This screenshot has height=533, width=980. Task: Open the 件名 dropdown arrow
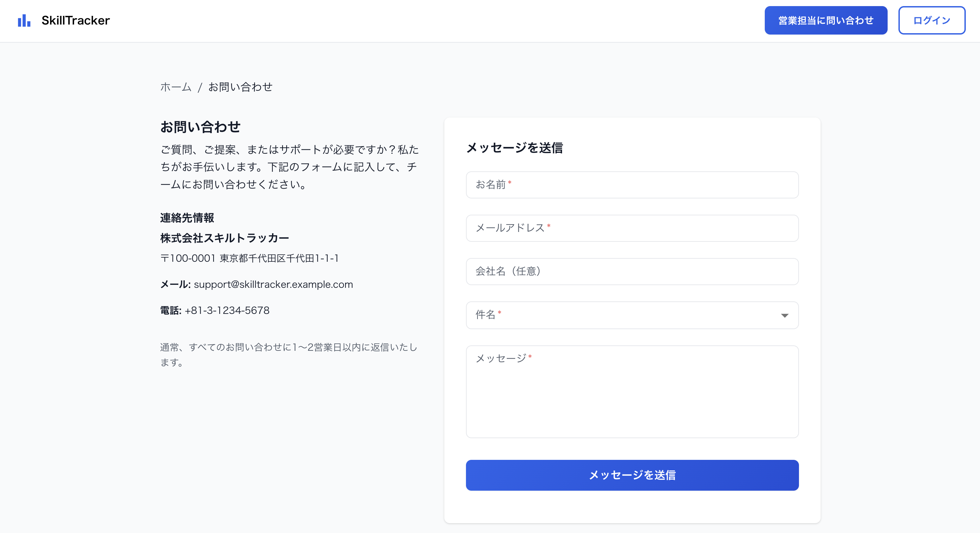pos(784,315)
